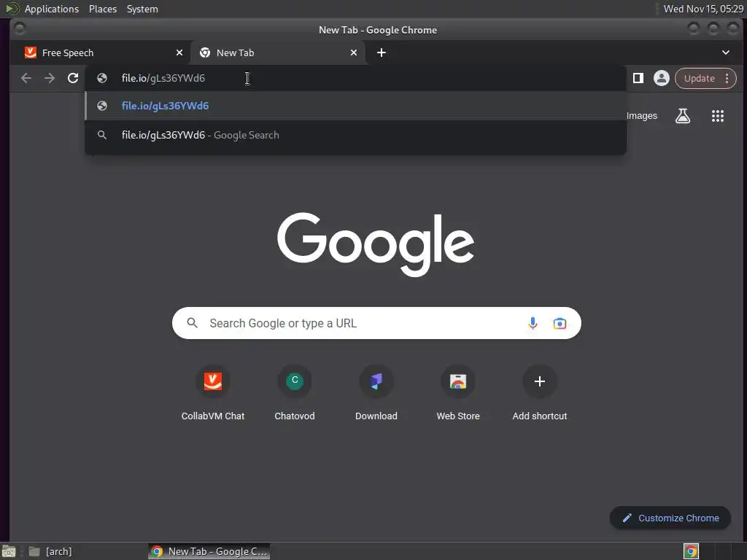
Task: Open the Places menu
Action: 103,9
